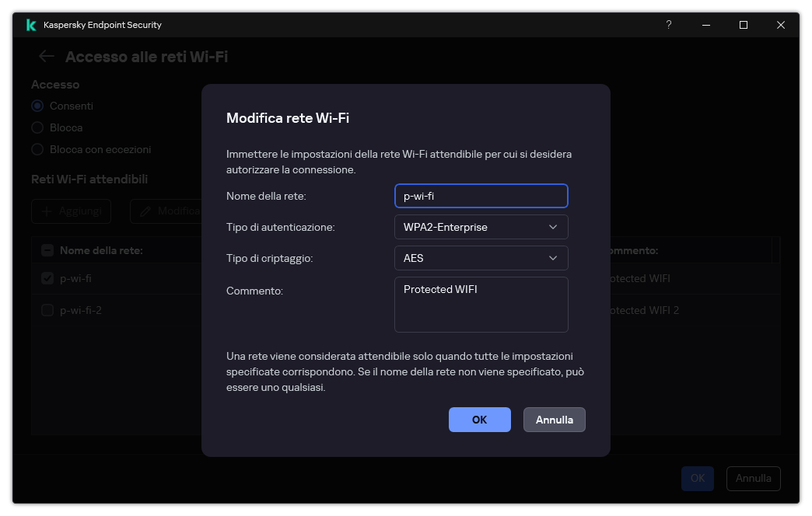Click the plus icon on the Aggiungi button
This screenshot has width=812, height=516.
tap(45, 211)
